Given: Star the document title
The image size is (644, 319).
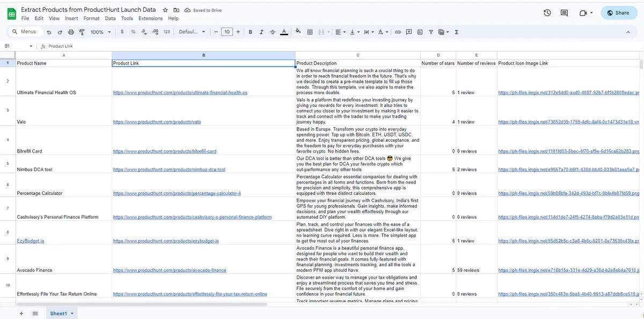Looking at the screenshot, I should 165,10.
